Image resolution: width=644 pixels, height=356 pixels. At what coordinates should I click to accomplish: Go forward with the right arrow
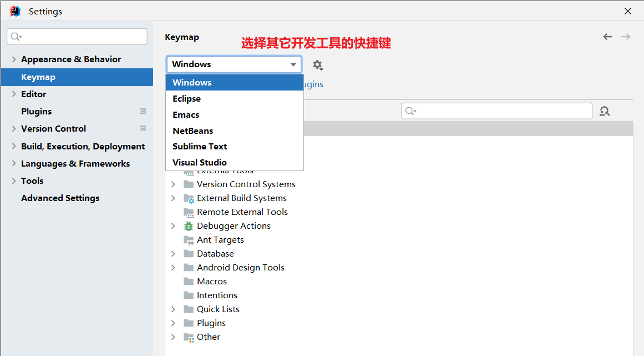pyautogui.click(x=626, y=37)
